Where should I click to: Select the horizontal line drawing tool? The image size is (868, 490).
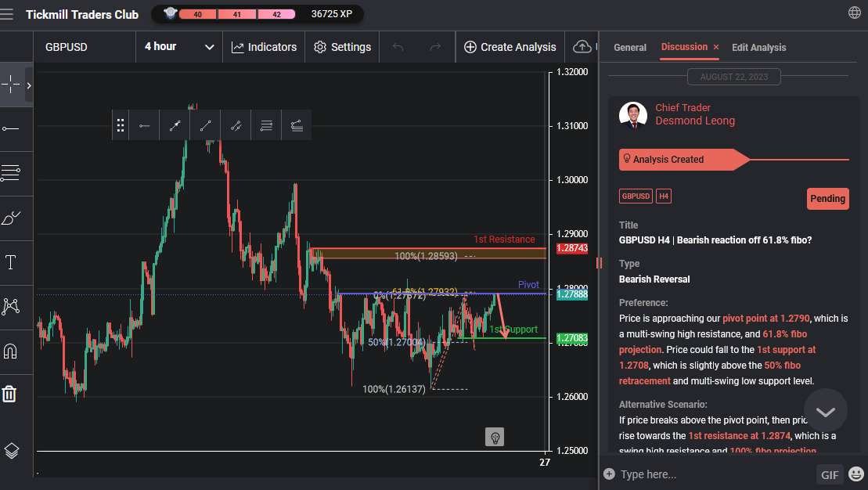10,128
